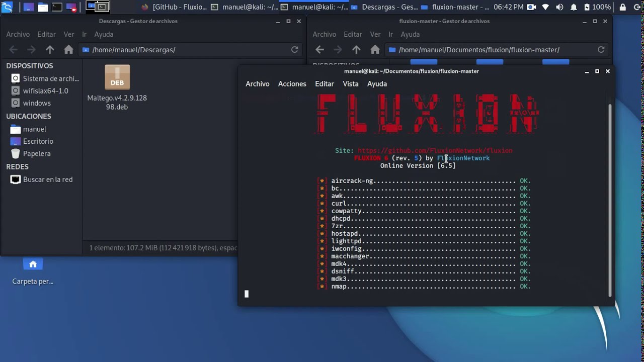Open Escritorio location in sidebar
Screen dimensions: 644x362
click(32, 141)
